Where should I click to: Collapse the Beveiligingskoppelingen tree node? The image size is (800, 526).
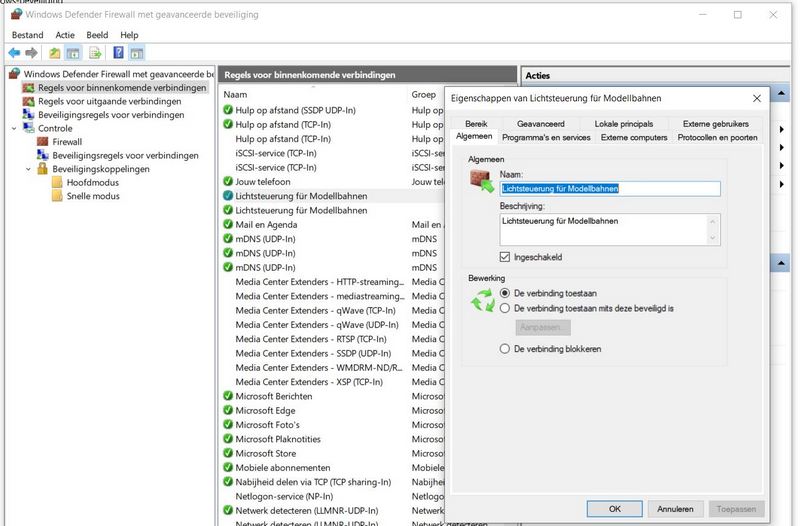click(x=29, y=169)
